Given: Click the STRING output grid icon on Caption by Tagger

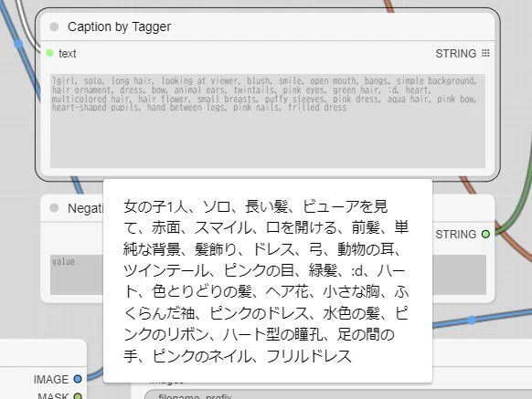Looking at the screenshot, I should coord(485,53).
